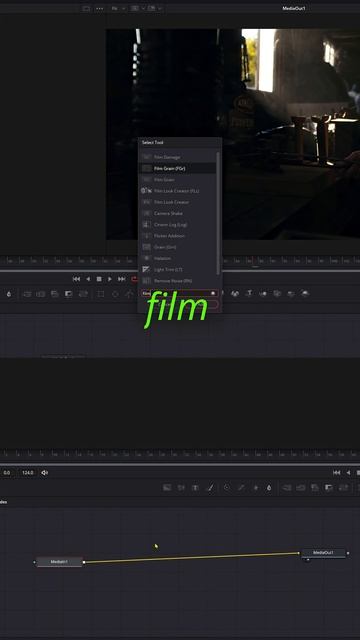Viewport: 360px width, 640px height.
Task: Go to first frame in lower transport
Action: pyautogui.click(x=337, y=473)
